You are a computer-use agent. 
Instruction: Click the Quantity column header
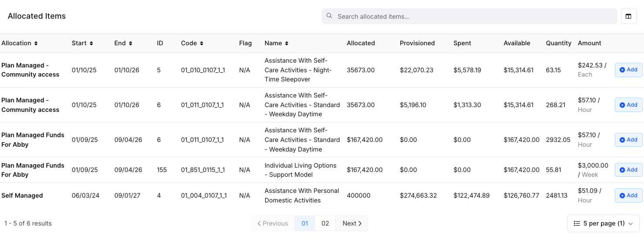point(559,43)
